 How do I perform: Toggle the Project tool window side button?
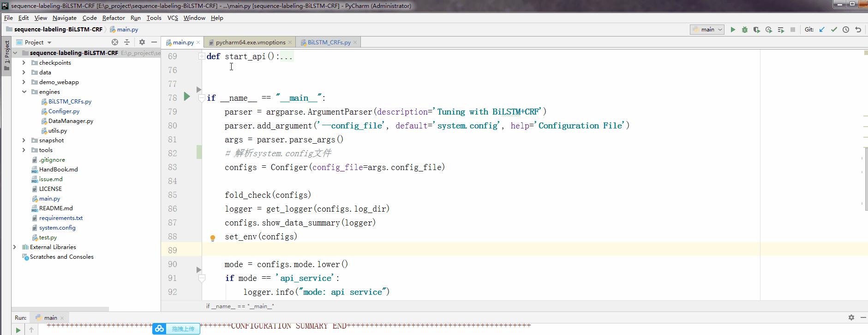point(6,55)
